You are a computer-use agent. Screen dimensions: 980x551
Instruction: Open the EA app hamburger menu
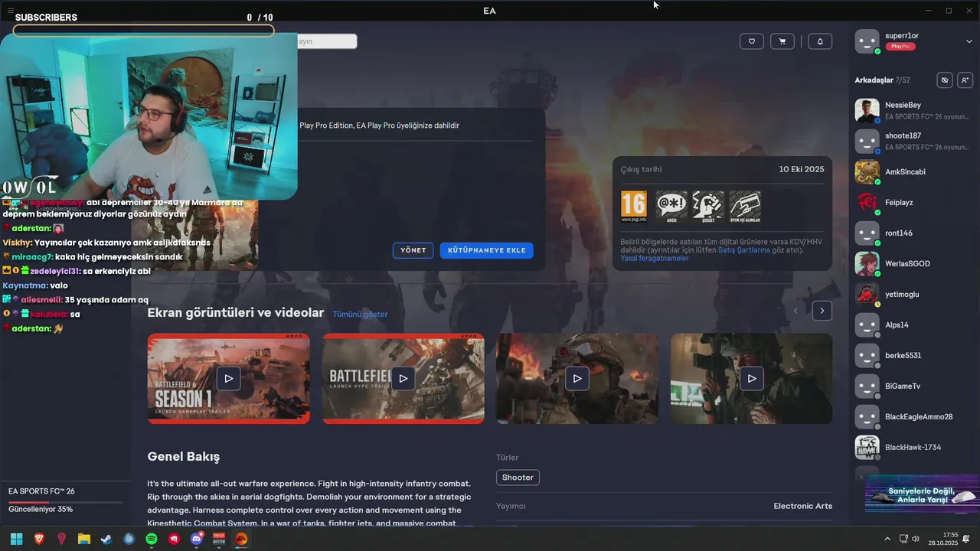tap(11, 10)
